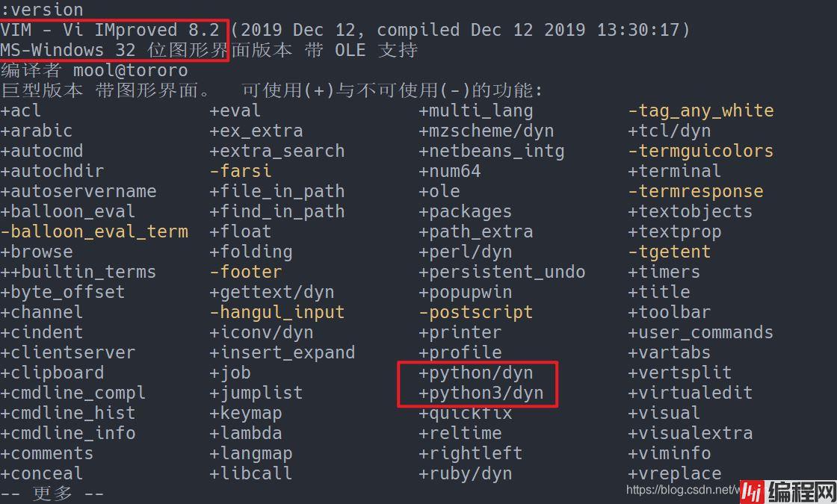The height and width of the screenshot is (504, 837).
Task: Click the +python3/dyn feature entry
Action: [481, 393]
